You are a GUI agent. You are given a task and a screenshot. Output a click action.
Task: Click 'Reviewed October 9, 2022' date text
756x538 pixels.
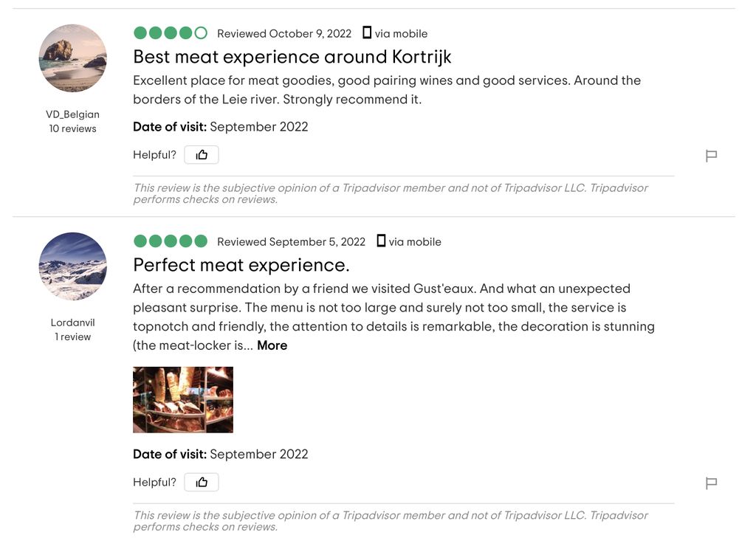pos(284,34)
